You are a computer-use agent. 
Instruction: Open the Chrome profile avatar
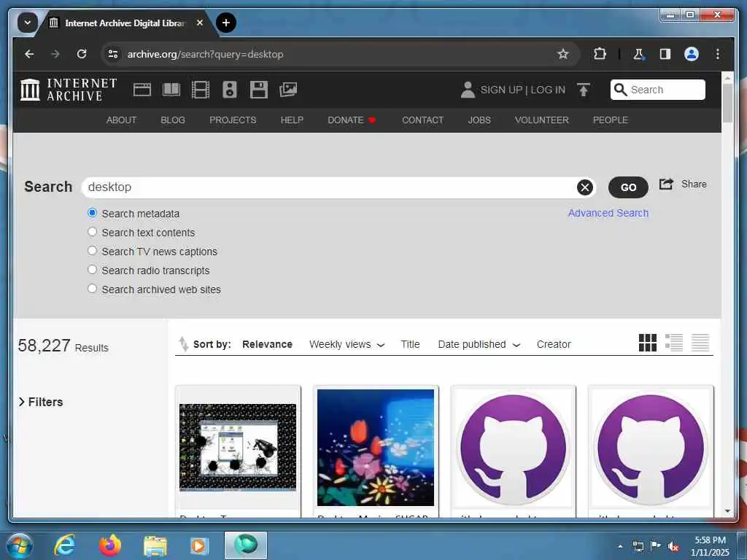coord(692,54)
